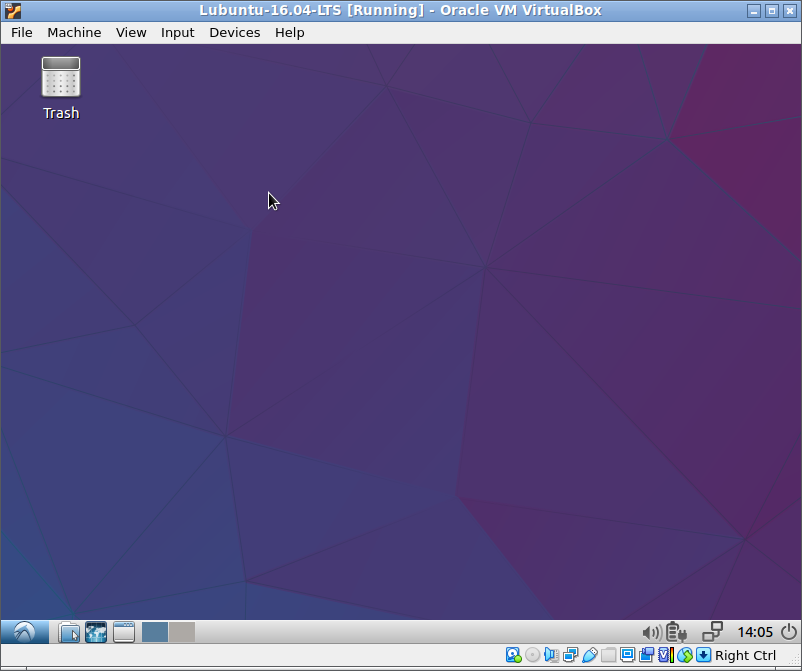Viewport: 802px width, 671px height.
Task: Open the power logout button
Action: tap(789, 632)
